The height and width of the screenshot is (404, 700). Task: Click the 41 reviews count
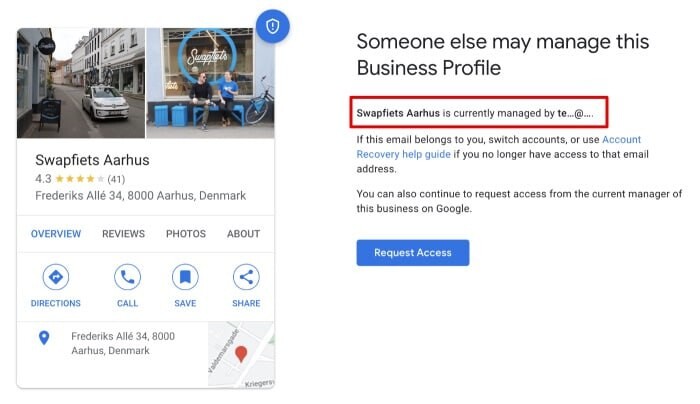(x=116, y=179)
